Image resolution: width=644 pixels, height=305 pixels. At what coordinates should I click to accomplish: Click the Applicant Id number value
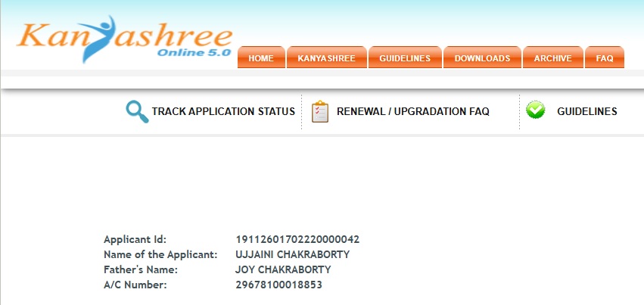tap(297, 240)
